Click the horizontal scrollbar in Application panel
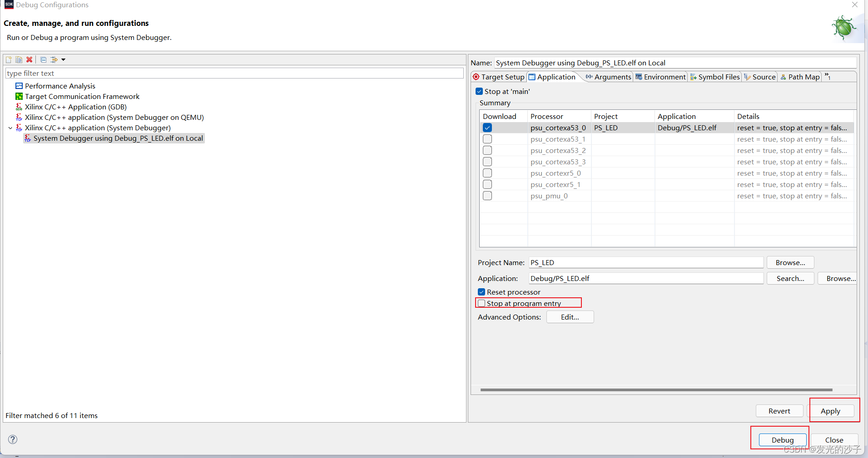The height and width of the screenshot is (458, 868). coord(656,389)
